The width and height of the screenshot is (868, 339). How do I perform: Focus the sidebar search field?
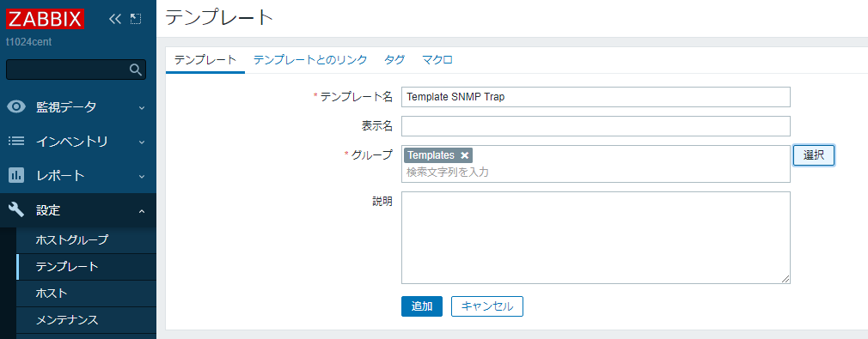click(x=76, y=70)
